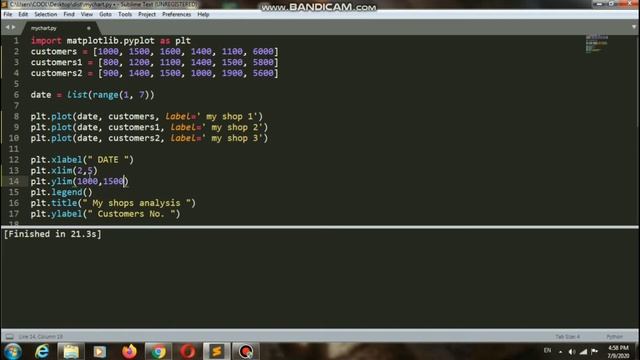Click the plt.ylabel "Customers No." line
Screen dimensions: 640x360
tap(105, 214)
